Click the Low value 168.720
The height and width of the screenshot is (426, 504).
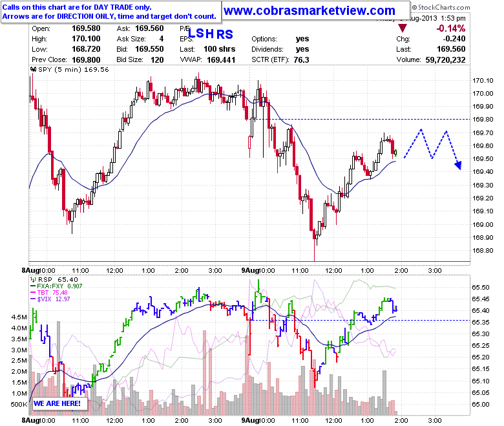[x=86, y=49]
